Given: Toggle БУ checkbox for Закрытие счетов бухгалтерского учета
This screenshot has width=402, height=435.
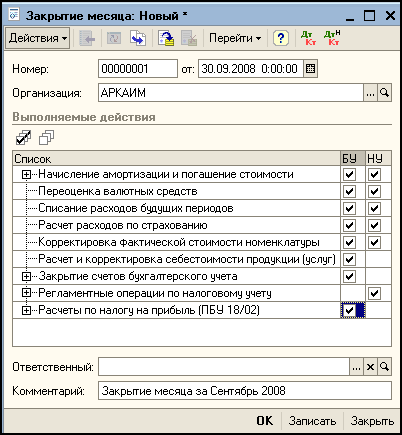Looking at the screenshot, I should [x=349, y=276].
